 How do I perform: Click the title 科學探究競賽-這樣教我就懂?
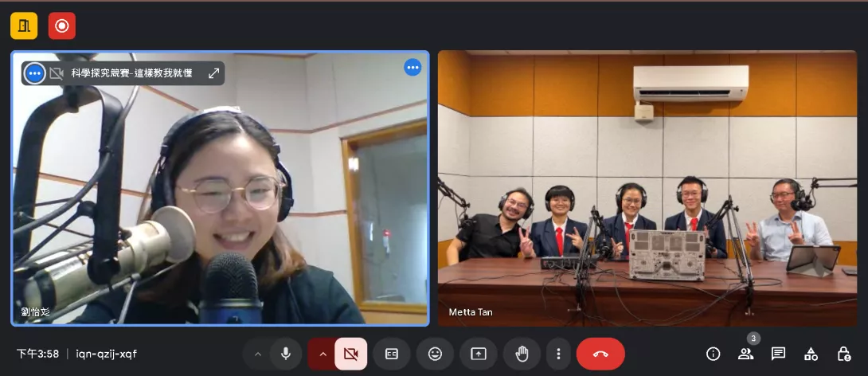tap(131, 73)
